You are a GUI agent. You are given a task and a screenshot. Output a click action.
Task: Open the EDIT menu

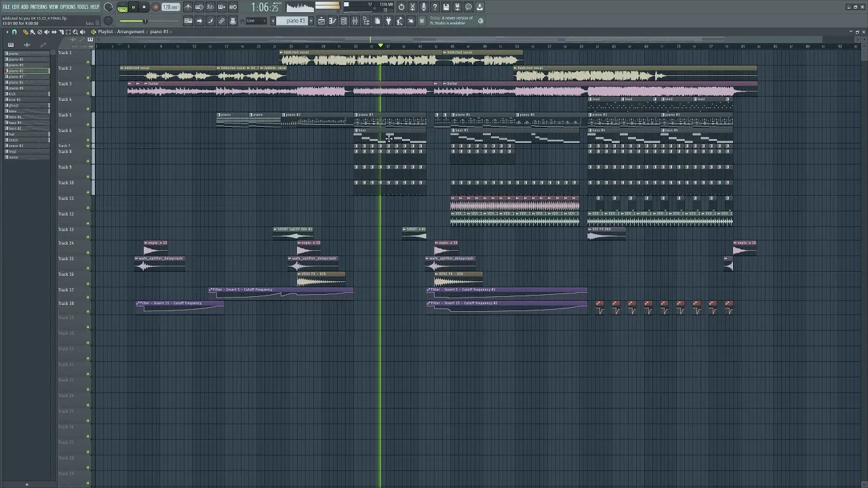coord(16,7)
